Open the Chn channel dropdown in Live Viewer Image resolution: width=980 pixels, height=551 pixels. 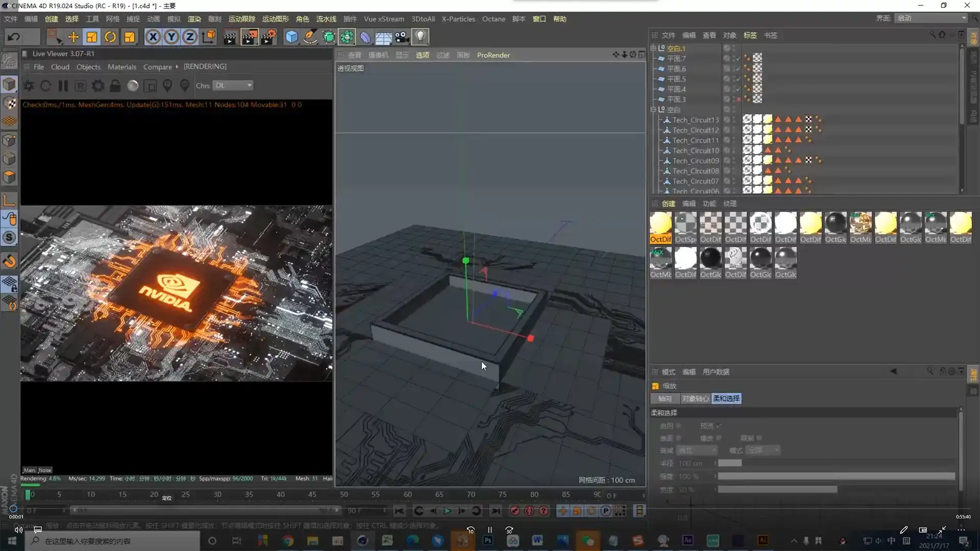233,85
